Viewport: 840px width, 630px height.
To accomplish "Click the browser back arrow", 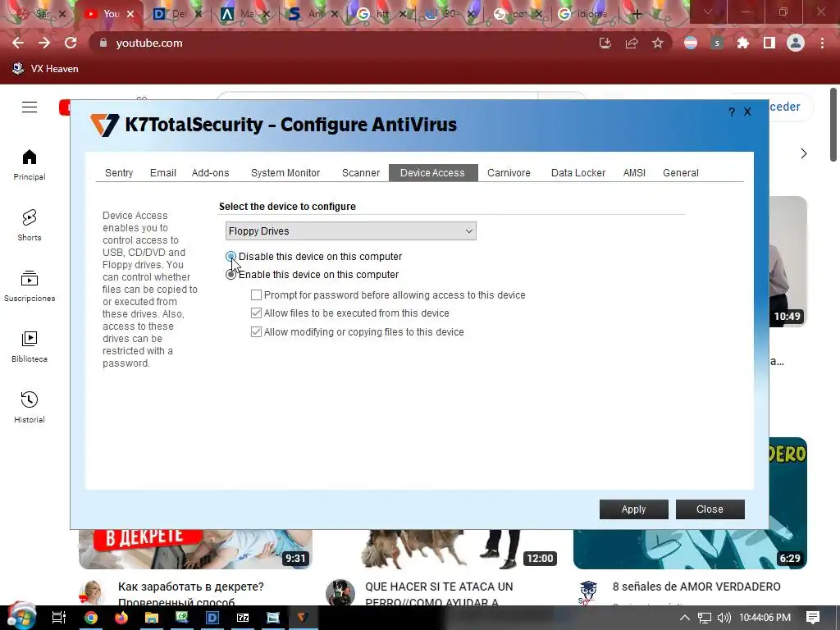I will tap(18, 43).
